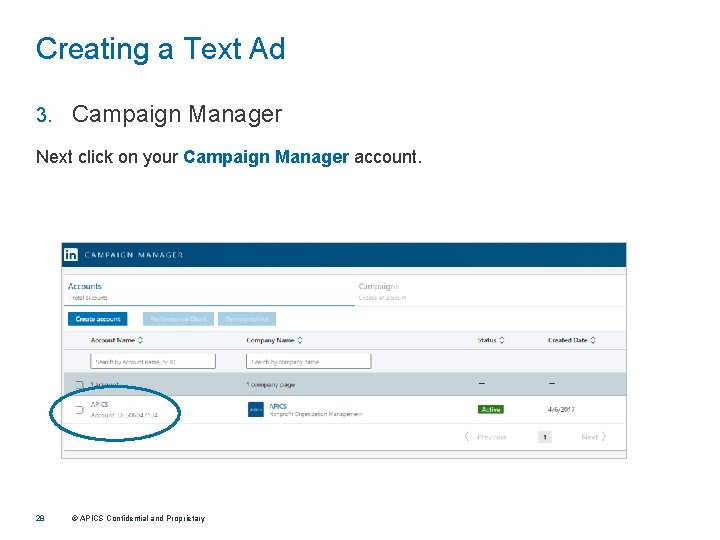Open the APICS account name link
The width and height of the screenshot is (720, 540).
(99, 404)
